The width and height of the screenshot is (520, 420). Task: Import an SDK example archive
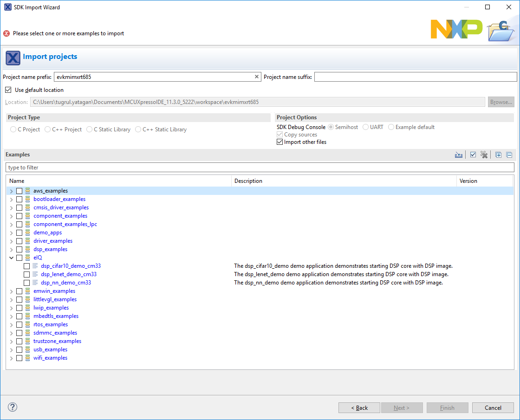point(459,155)
